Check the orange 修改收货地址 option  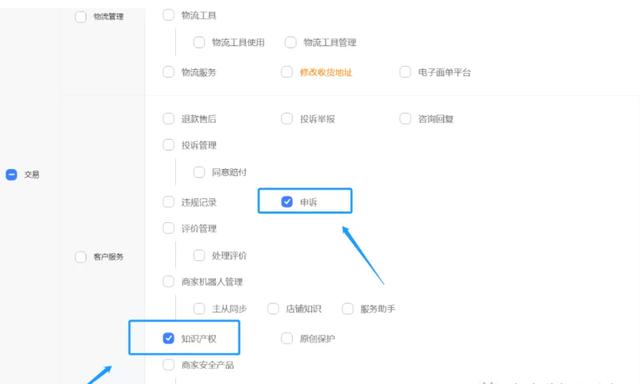coord(287,72)
